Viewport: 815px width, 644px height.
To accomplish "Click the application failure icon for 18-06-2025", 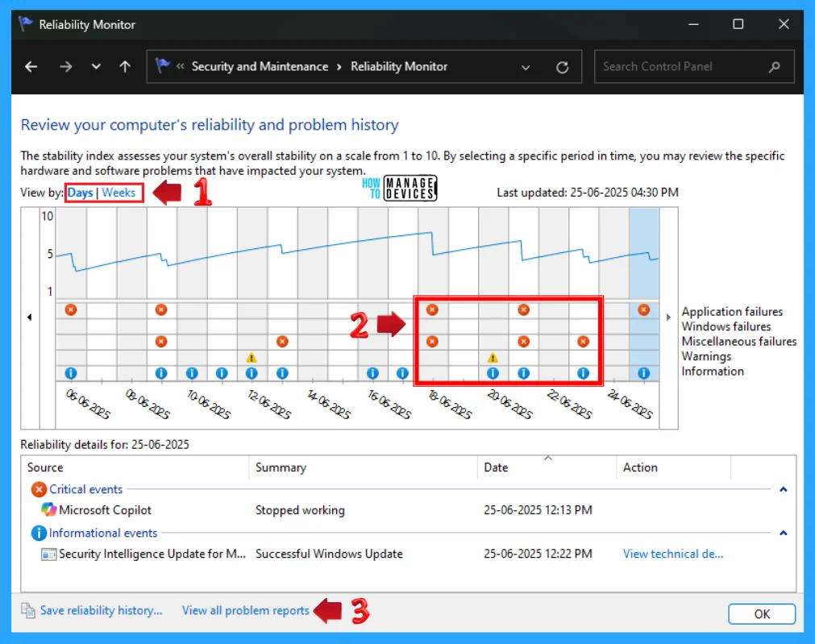I will click(x=432, y=310).
